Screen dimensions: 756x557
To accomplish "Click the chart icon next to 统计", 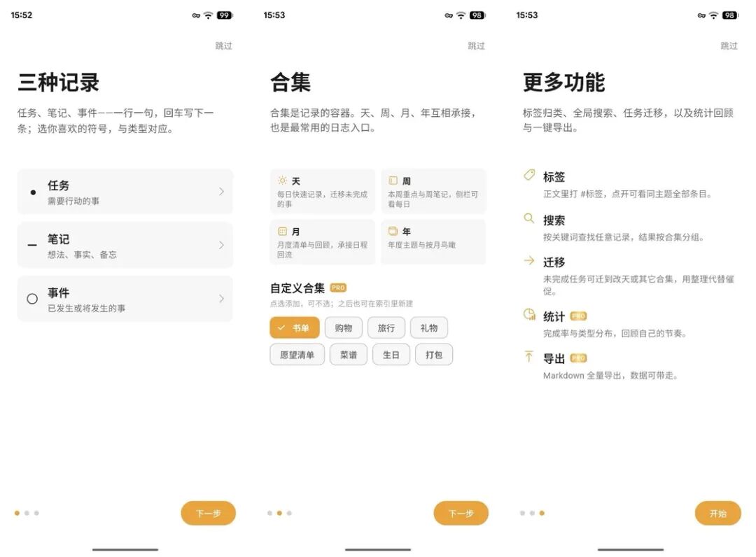I will pos(529,315).
